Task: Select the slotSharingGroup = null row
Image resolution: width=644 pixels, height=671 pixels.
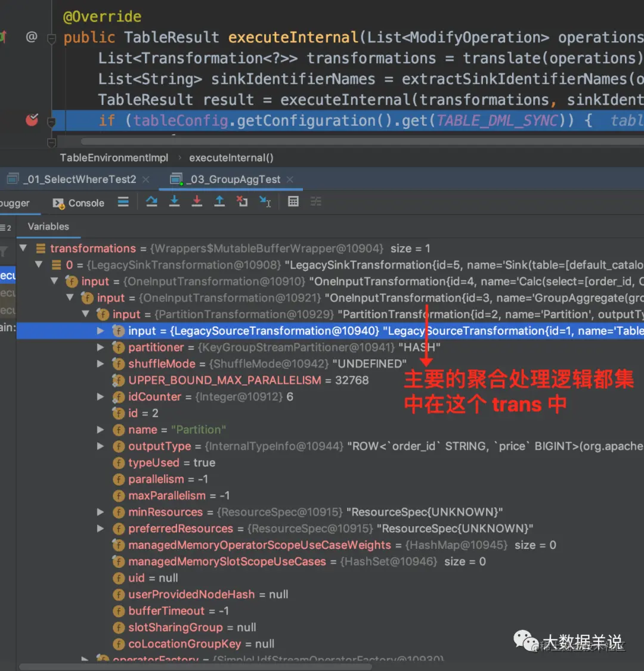Action: tap(330, 627)
